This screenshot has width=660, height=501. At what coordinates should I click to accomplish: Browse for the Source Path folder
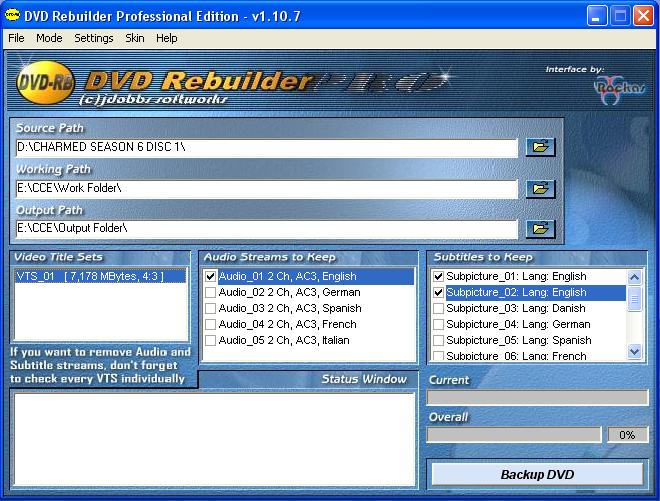click(x=540, y=147)
